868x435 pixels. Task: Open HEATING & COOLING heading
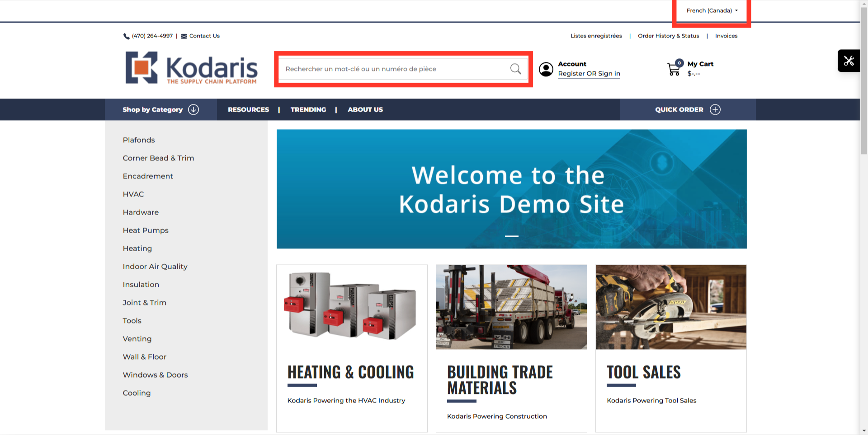(351, 372)
